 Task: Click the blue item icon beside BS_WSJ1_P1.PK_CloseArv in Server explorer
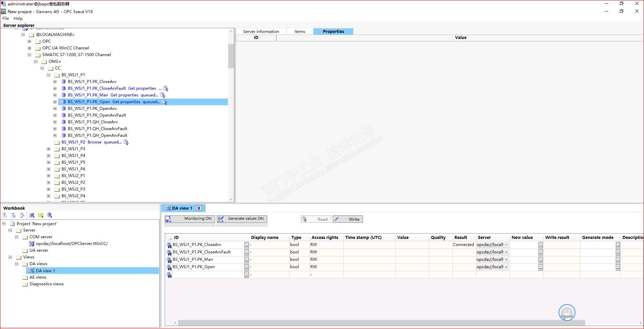tap(64, 82)
